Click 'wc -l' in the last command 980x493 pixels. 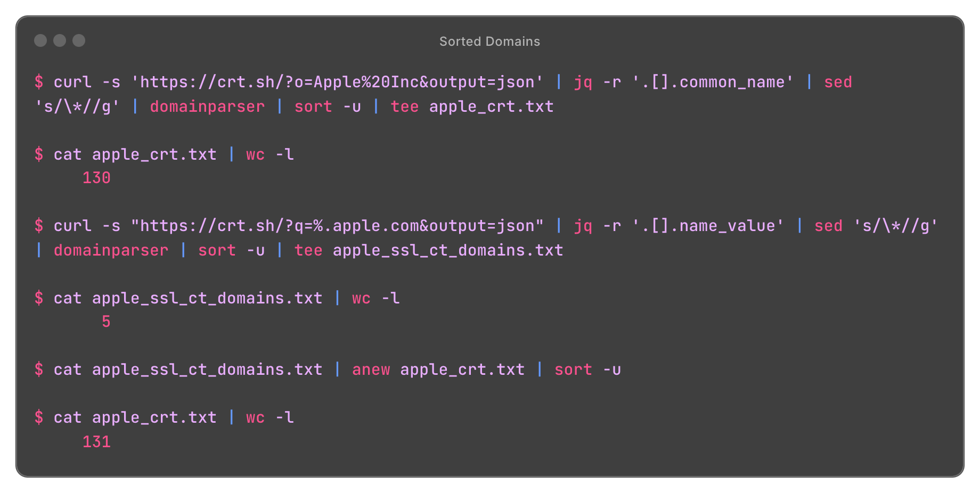(269, 417)
